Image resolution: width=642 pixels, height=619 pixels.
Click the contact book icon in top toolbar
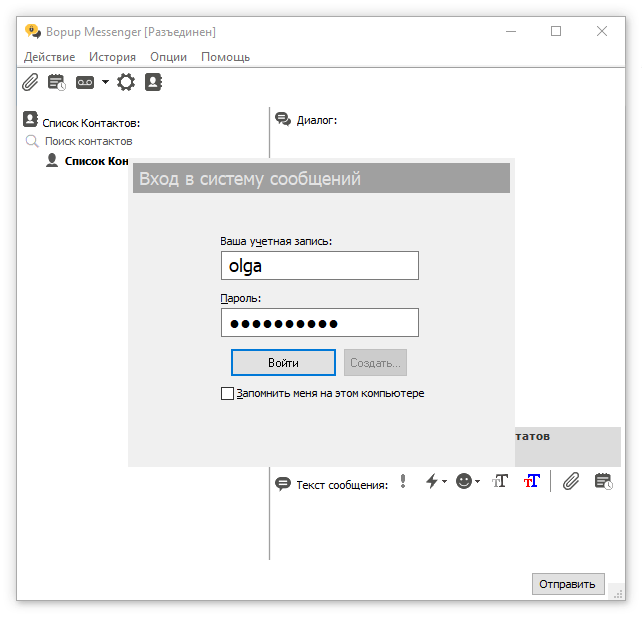[x=154, y=82]
